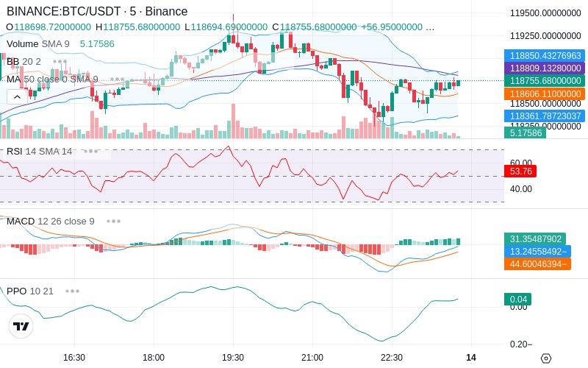The image size is (588, 368).
Task: Click the 119500 price axis level
Action: (x=545, y=13)
